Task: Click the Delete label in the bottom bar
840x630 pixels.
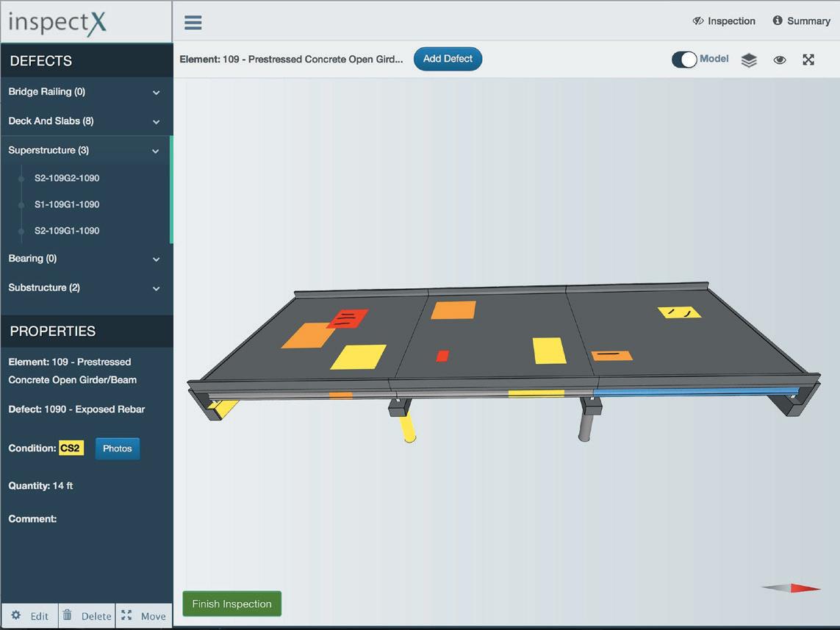Action: 96,616
